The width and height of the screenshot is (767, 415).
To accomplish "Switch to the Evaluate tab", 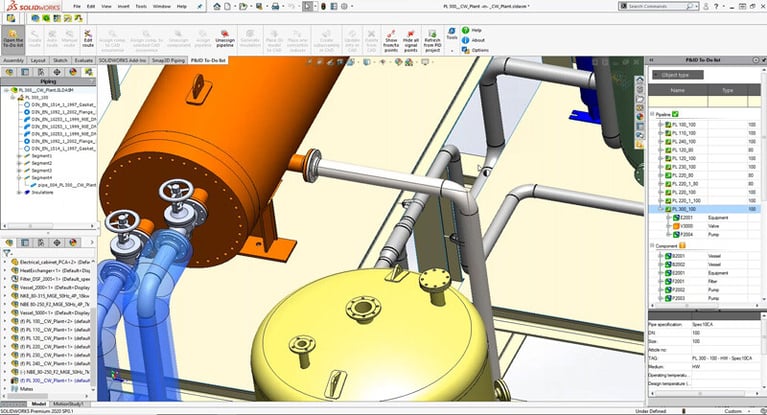I will [x=84, y=60].
